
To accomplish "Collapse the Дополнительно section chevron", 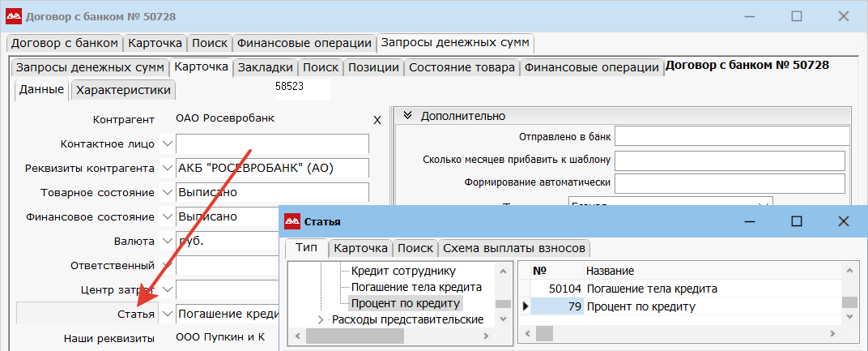I will (x=407, y=116).
